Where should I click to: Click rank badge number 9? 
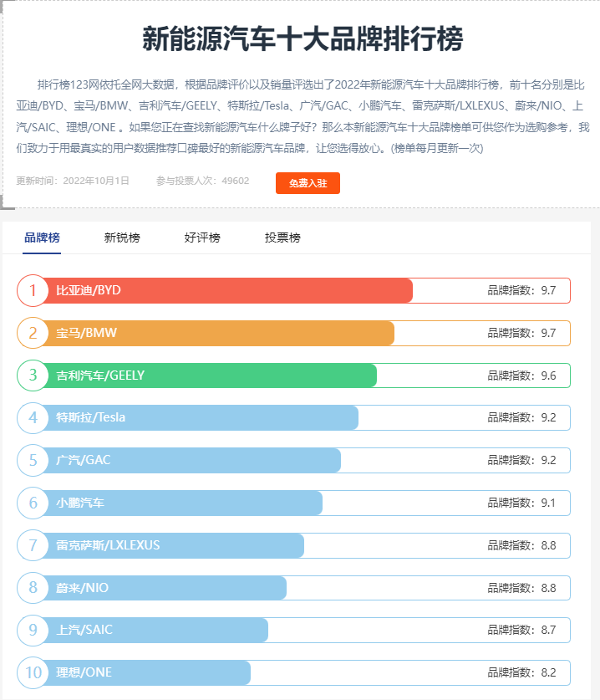[33, 630]
